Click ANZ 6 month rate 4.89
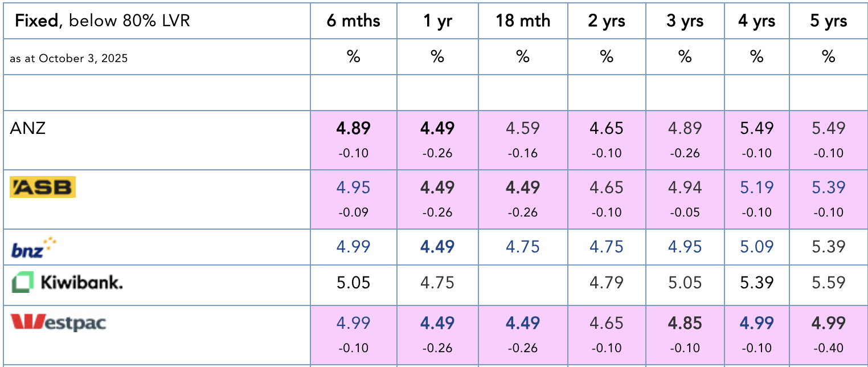The image size is (868, 367). pos(353,128)
